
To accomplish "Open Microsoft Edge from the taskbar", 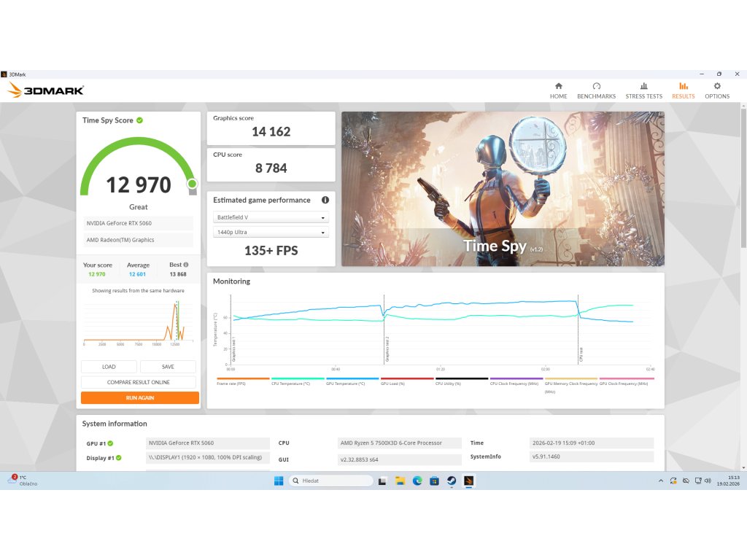I will 417,481.
